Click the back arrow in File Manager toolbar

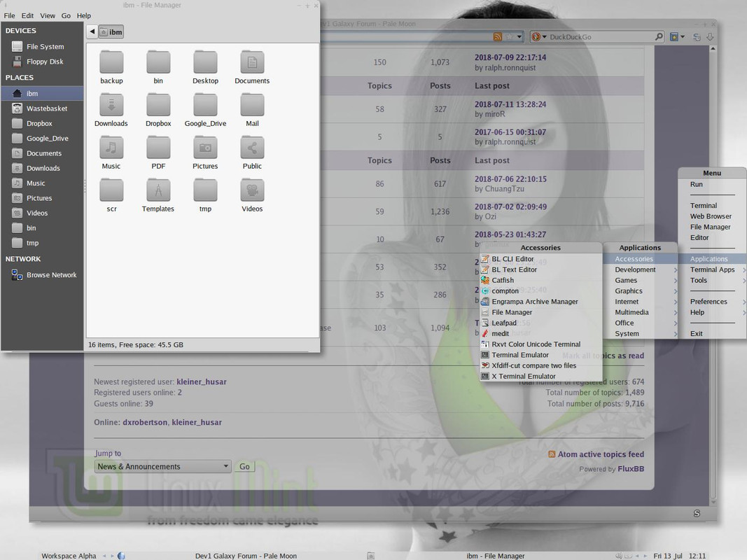pos(92,31)
